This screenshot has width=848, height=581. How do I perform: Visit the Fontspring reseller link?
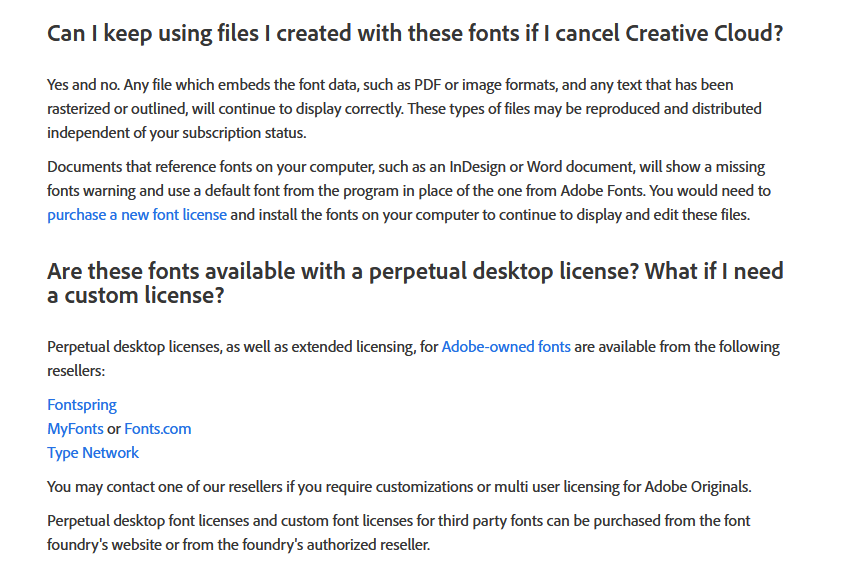point(82,404)
